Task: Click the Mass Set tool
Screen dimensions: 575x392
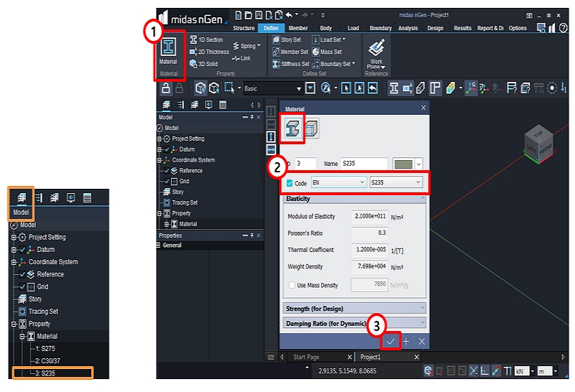Action: click(x=326, y=52)
